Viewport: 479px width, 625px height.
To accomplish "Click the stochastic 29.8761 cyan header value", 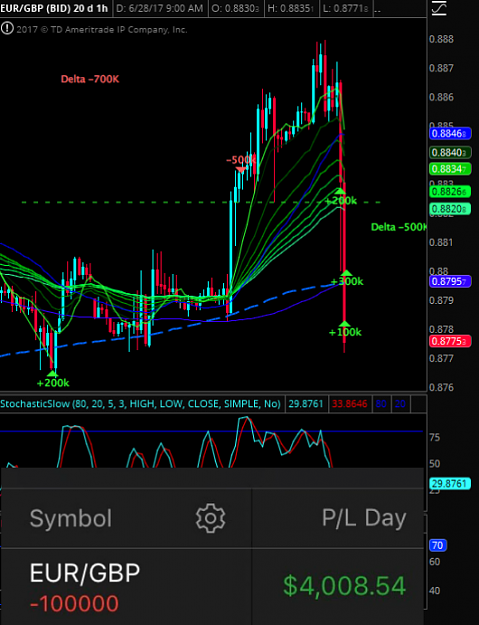I will [x=306, y=404].
